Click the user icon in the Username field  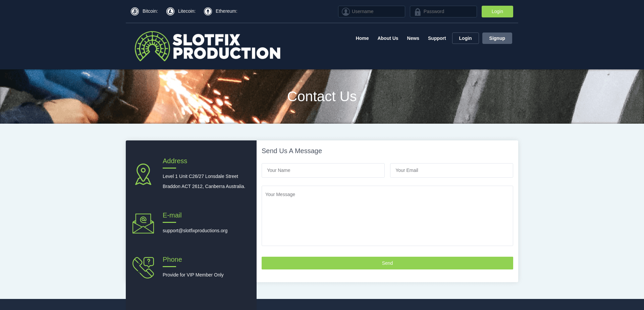pos(345,11)
